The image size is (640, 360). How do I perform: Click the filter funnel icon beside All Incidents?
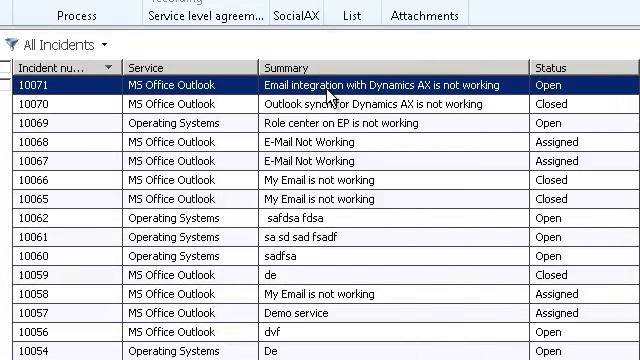[12, 44]
